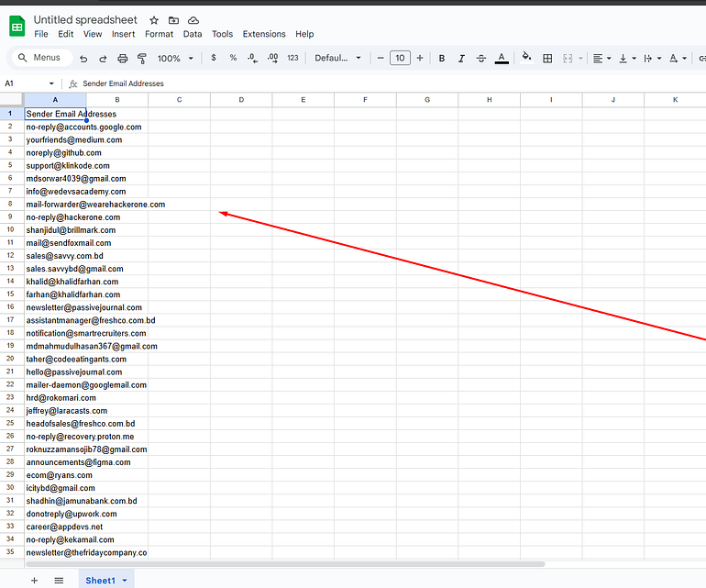Viewport: 706px width, 588px height.
Task: Open the Extensions menu
Action: (264, 34)
